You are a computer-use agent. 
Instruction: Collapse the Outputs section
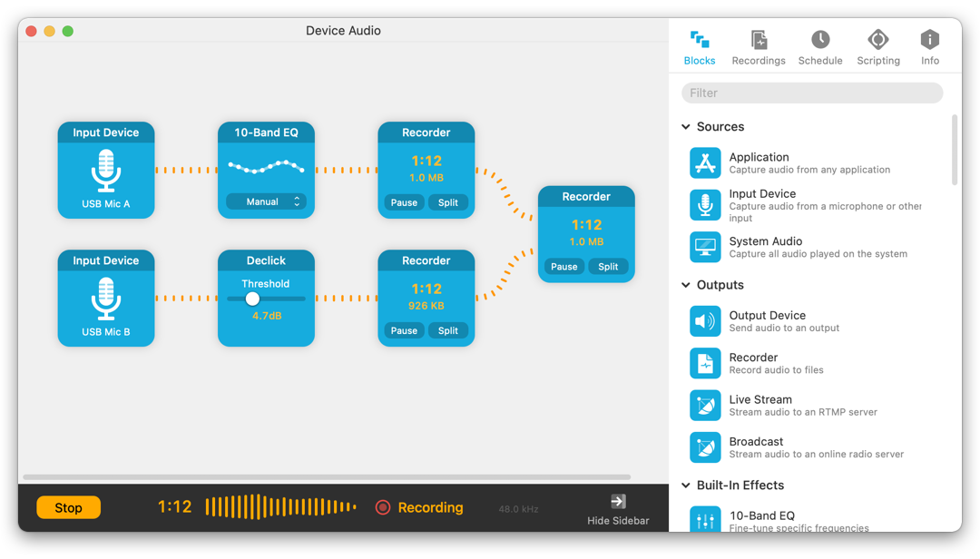click(686, 285)
